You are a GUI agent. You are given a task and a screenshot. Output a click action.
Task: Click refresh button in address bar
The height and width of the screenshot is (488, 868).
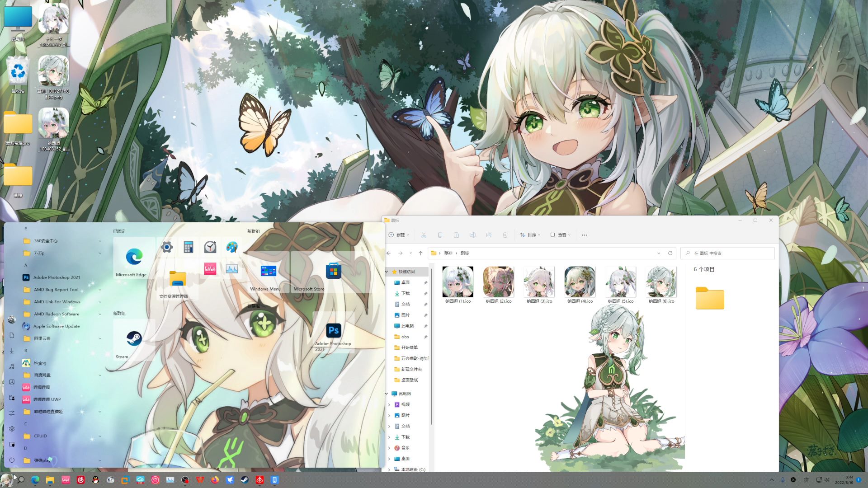(670, 253)
